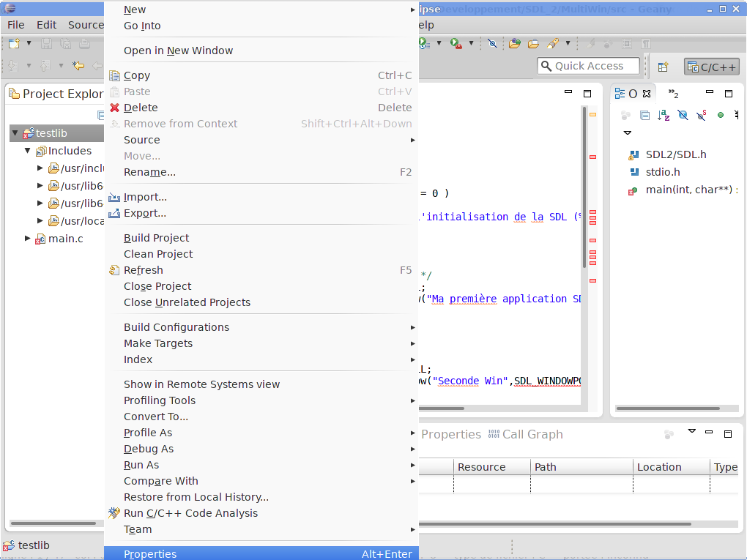Click Open Perspective icon

663,67
